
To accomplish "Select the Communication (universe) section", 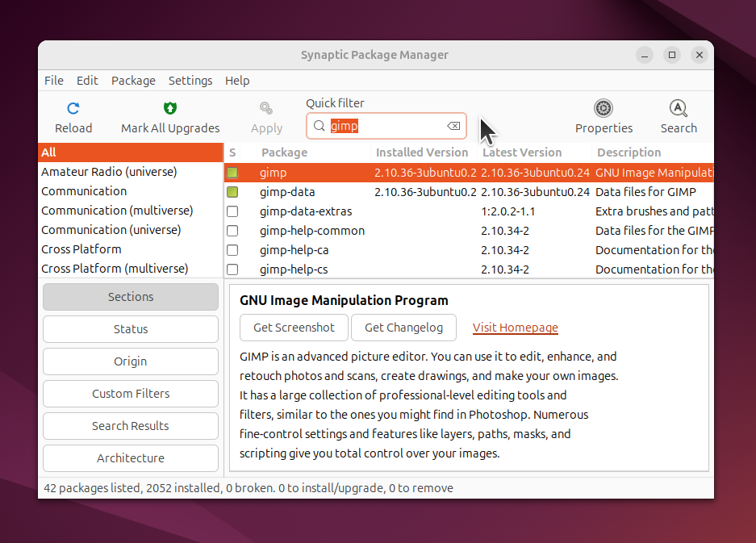I will tap(131, 230).
